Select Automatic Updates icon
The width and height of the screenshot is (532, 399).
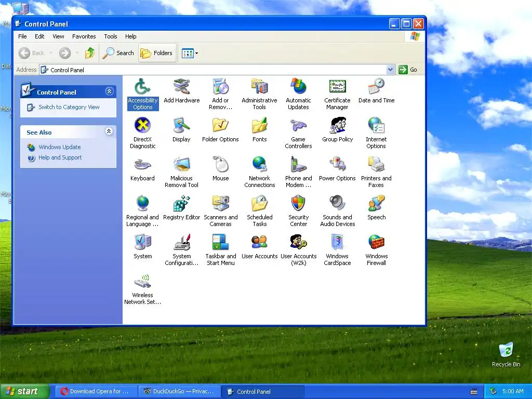coord(299,95)
